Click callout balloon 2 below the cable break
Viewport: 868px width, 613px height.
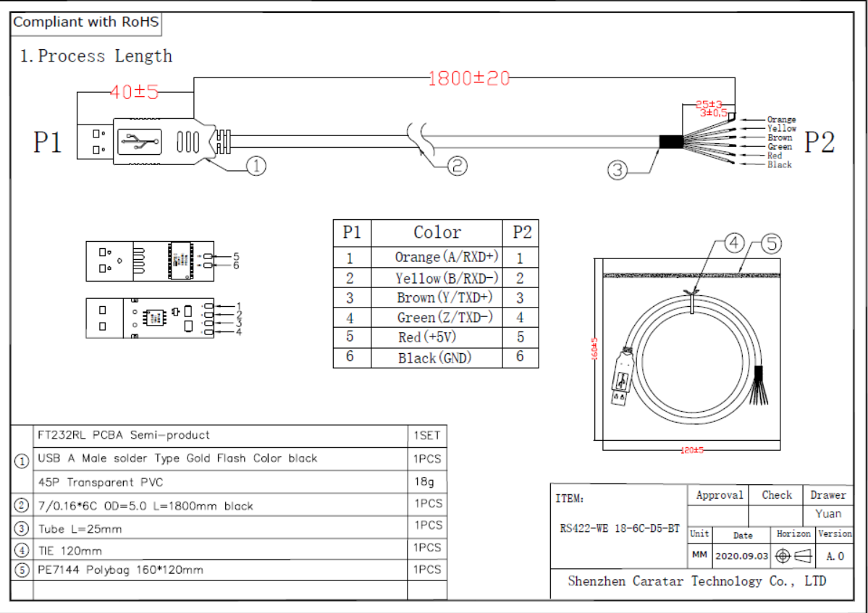click(x=457, y=166)
